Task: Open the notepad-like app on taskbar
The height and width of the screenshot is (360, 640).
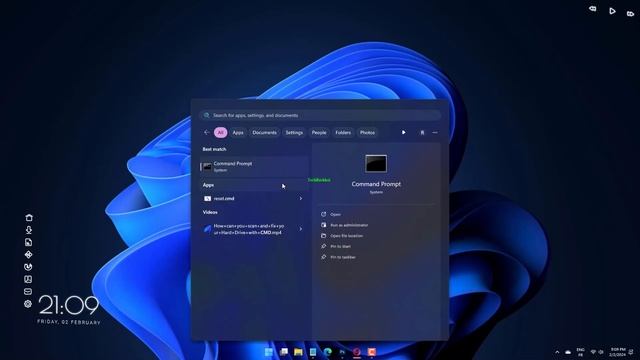Action: (x=313, y=352)
